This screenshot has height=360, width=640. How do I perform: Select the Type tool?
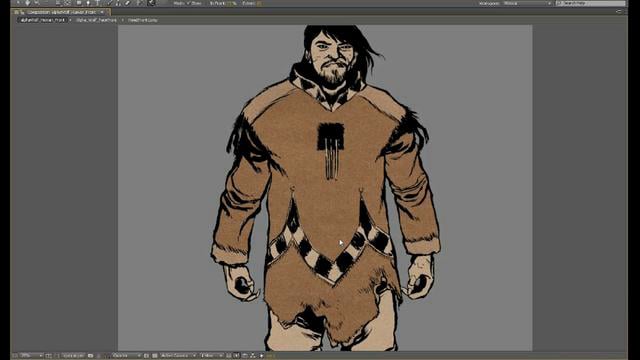tap(98, 3)
